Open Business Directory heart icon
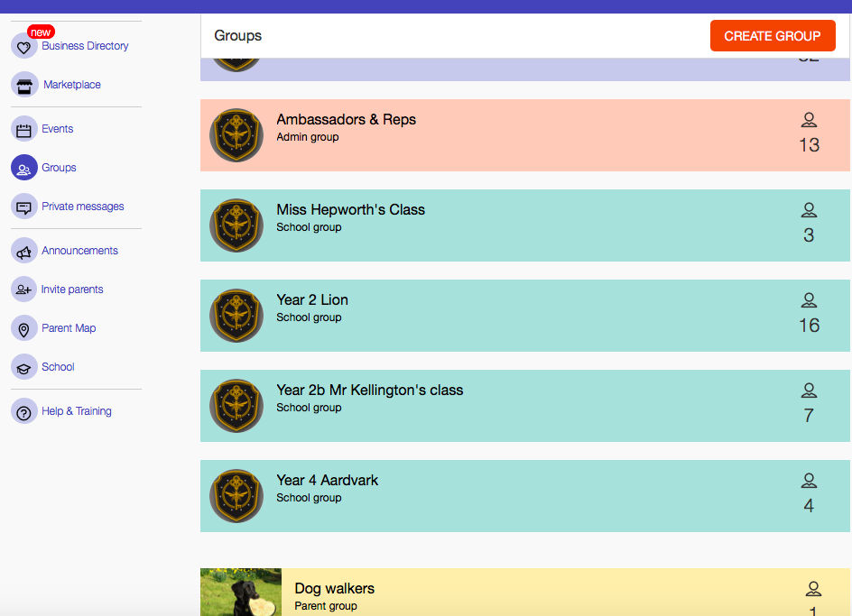The width and height of the screenshot is (852, 616). click(23, 46)
